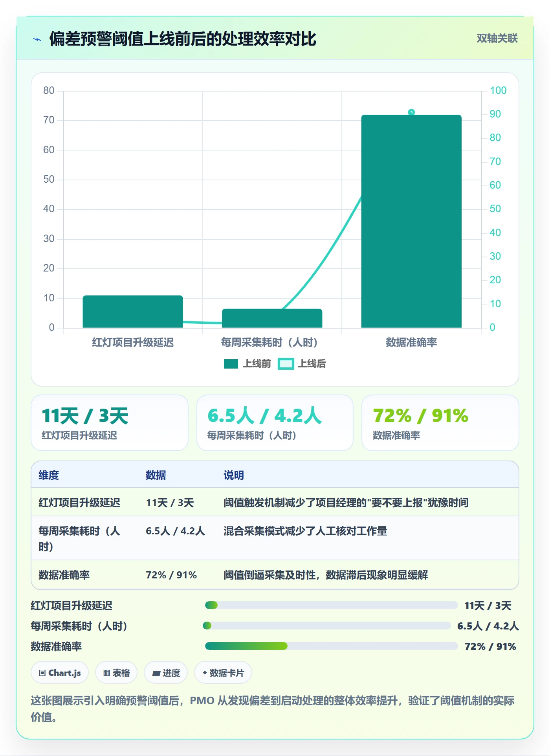The image size is (550, 756).
Task: Click the explanation starting with 阈值倒逼采集及时性
Action: pos(326,575)
